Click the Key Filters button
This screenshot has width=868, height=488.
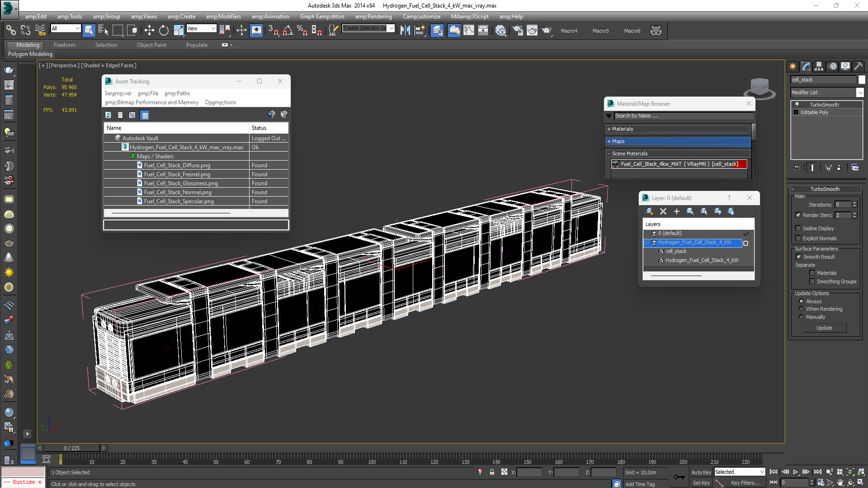tap(745, 483)
